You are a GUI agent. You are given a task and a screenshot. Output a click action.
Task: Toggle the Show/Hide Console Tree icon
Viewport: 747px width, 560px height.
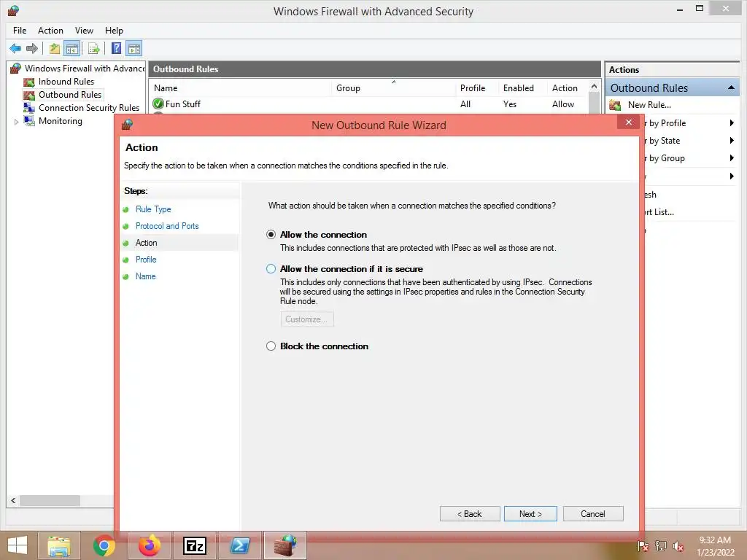pyautogui.click(x=72, y=48)
